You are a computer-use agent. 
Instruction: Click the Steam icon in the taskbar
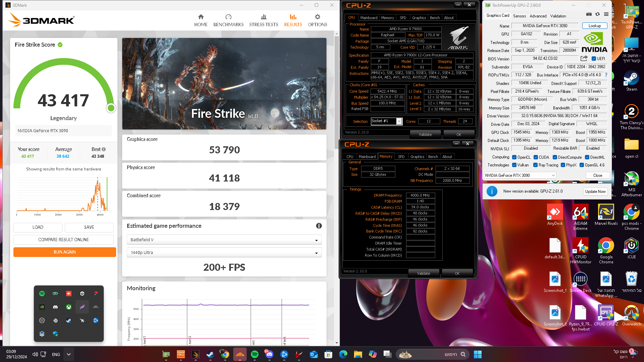click(x=210, y=354)
